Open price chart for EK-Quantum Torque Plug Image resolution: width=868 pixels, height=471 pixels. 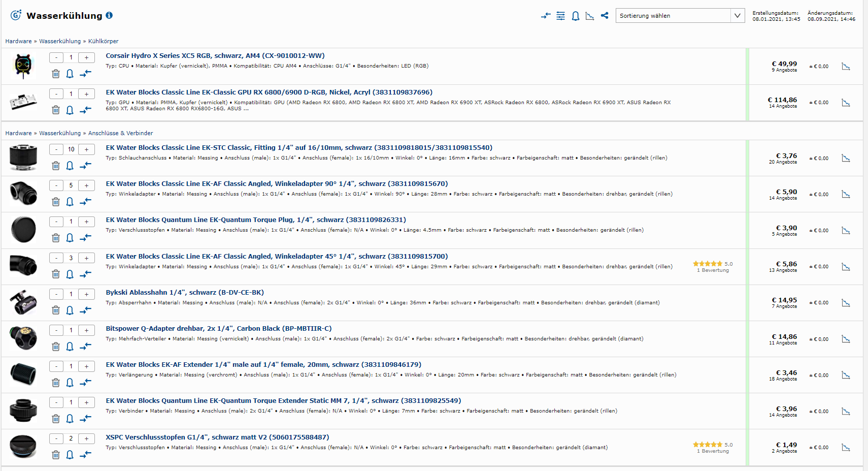click(x=846, y=231)
